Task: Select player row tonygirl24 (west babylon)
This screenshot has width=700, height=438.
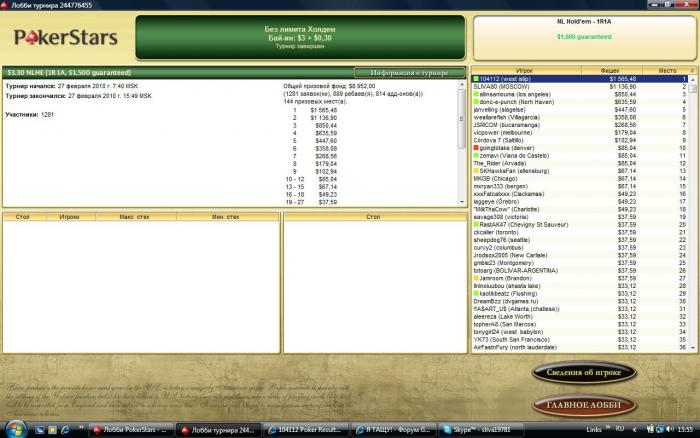Action: click(x=580, y=332)
